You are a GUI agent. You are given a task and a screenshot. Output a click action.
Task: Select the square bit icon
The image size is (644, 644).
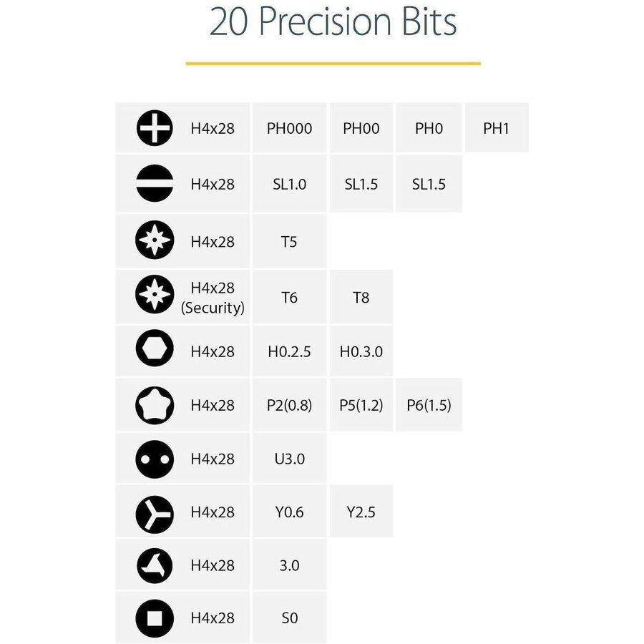point(155,618)
